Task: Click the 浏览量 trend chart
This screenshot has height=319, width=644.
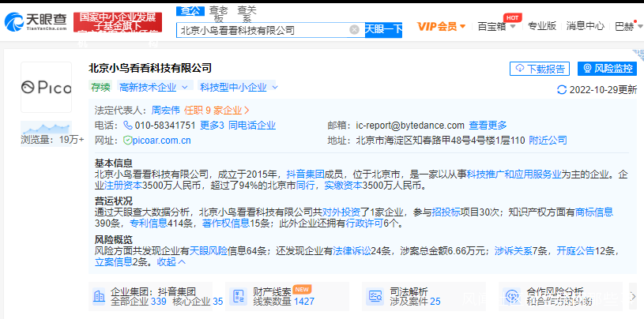Action: coord(46,128)
